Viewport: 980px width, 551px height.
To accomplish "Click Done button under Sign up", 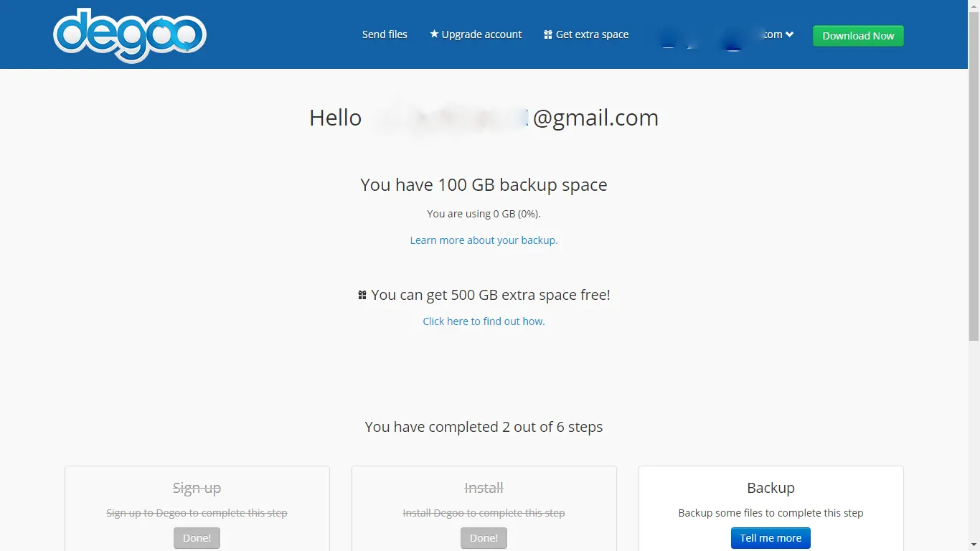I will pyautogui.click(x=197, y=538).
